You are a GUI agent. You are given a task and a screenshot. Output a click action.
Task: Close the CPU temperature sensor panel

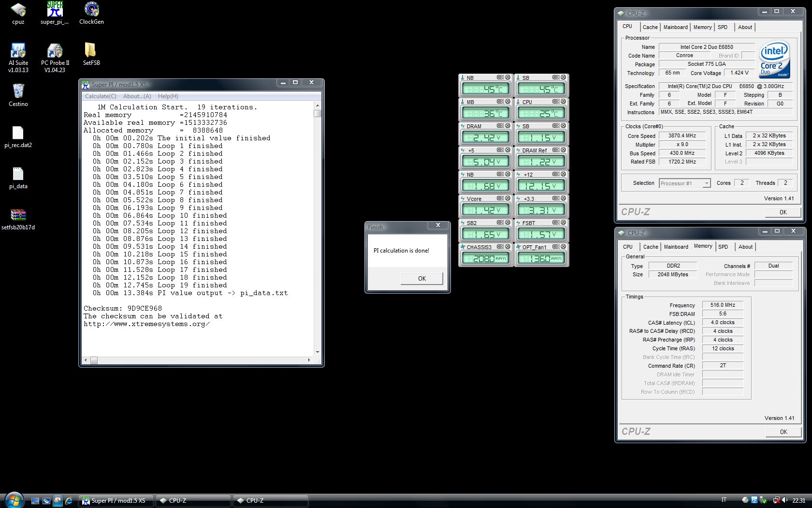563,102
